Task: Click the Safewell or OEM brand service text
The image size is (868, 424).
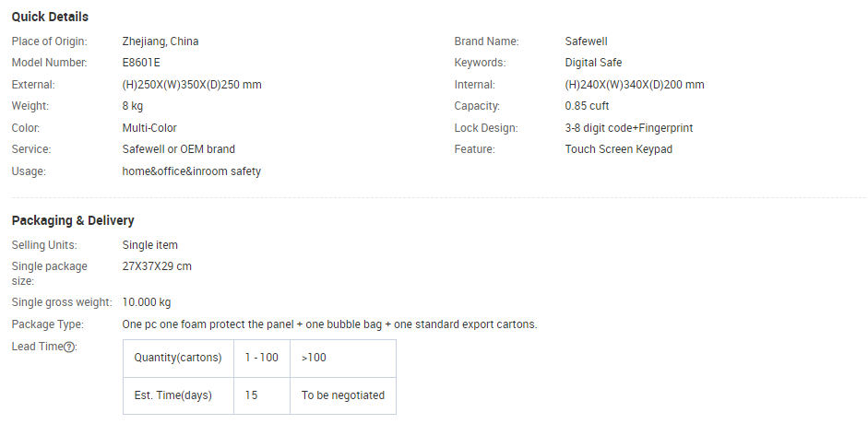Action: click(178, 149)
